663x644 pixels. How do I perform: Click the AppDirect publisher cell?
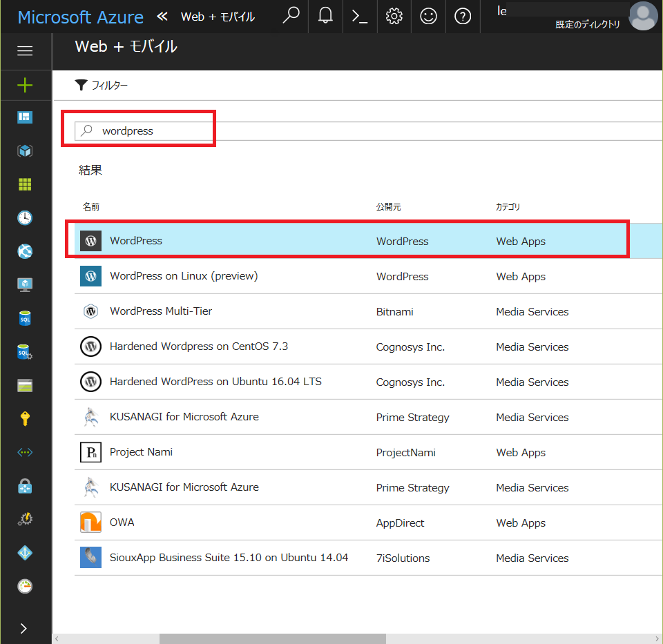point(400,523)
